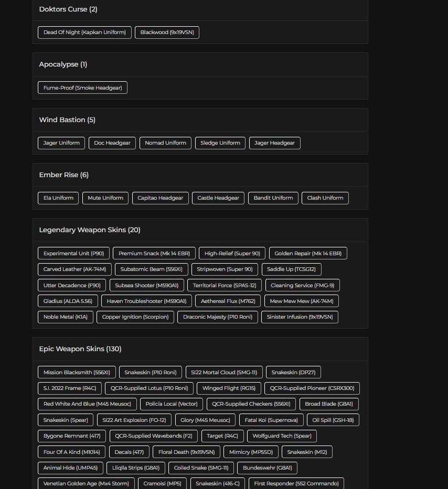Select the Clash Uniform item
The width and height of the screenshot is (448, 489).
click(325, 198)
